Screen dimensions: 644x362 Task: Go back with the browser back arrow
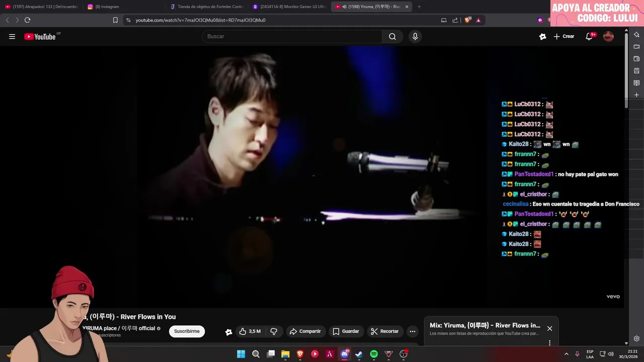click(x=7, y=20)
